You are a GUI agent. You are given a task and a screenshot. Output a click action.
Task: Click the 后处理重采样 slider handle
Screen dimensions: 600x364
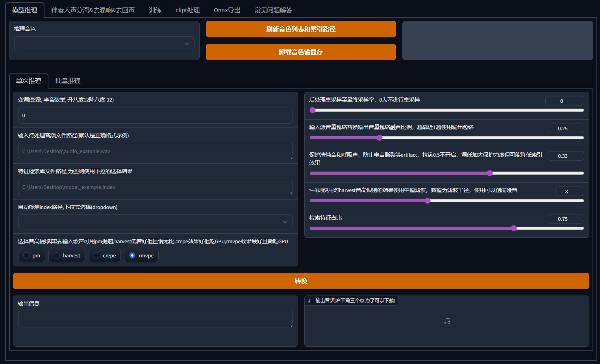[x=313, y=110]
